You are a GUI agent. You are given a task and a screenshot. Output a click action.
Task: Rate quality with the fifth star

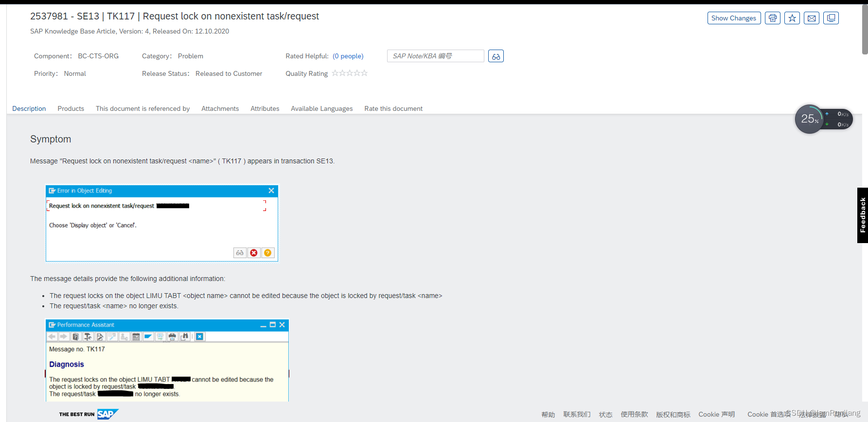point(364,73)
